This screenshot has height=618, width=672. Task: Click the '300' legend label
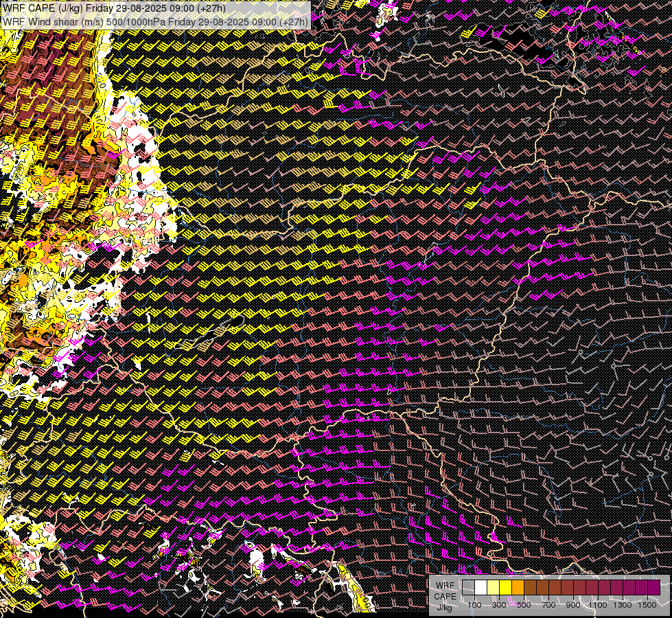pyautogui.click(x=499, y=605)
